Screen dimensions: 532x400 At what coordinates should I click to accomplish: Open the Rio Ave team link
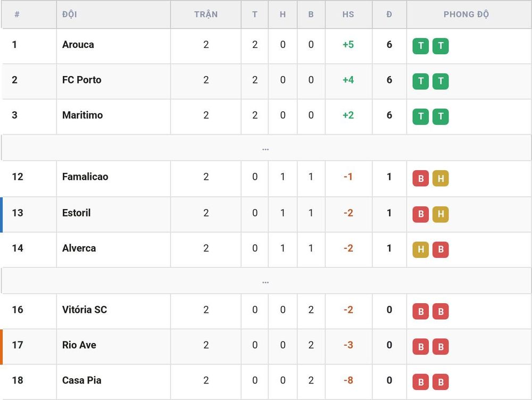coord(79,345)
